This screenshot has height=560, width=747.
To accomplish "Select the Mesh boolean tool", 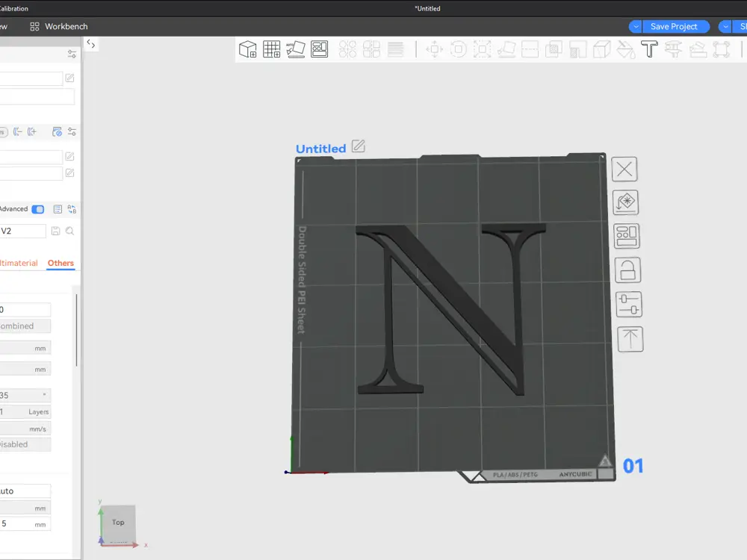I will [554, 49].
